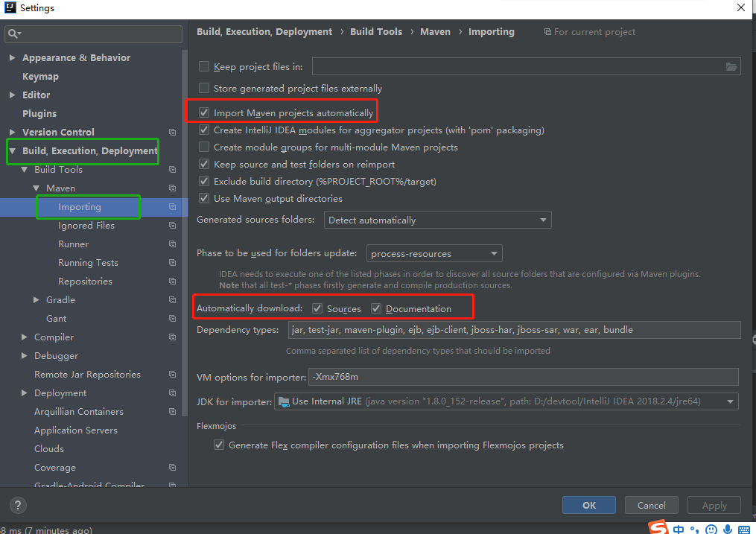Toggle Generate Flex compiler configuration files
This screenshot has width=756, height=534.
(x=219, y=445)
